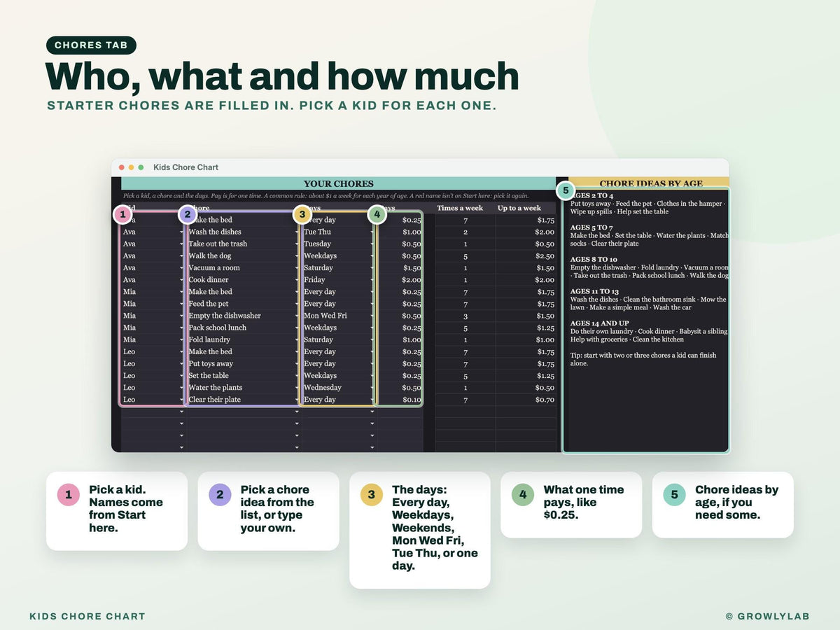Click Ava in the Cook dinner row
The width and height of the screenshot is (840, 630).
(129, 280)
